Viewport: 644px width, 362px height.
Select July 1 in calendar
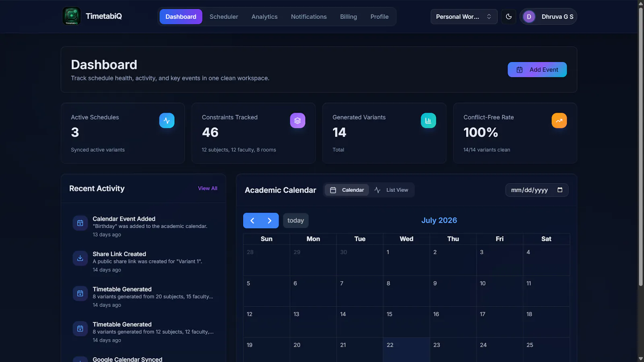tap(407, 260)
